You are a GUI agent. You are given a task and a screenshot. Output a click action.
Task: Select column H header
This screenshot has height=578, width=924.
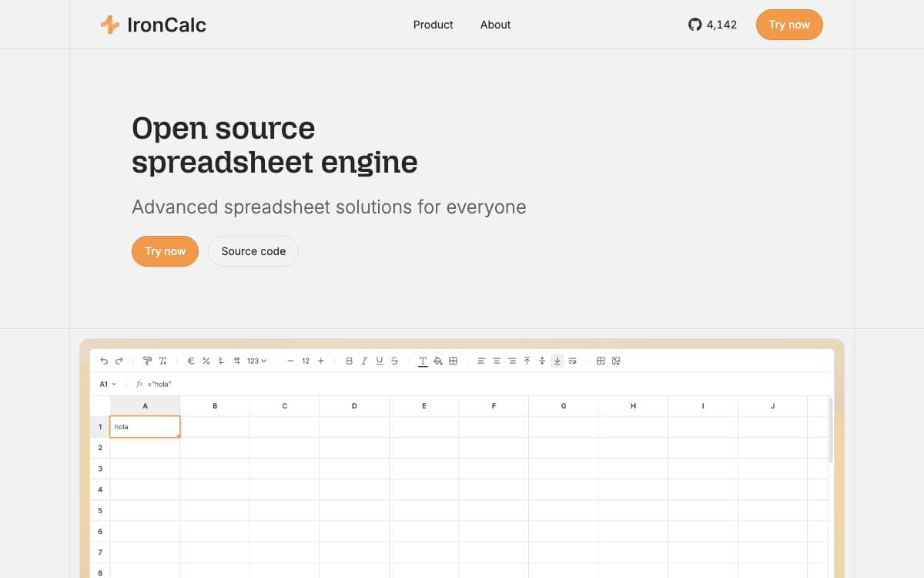point(633,406)
